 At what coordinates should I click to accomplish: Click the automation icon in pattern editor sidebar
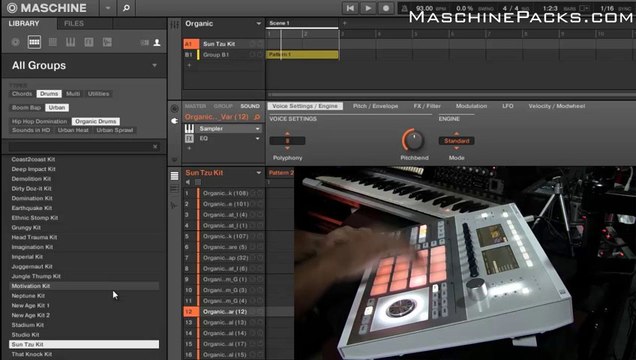click(174, 205)
